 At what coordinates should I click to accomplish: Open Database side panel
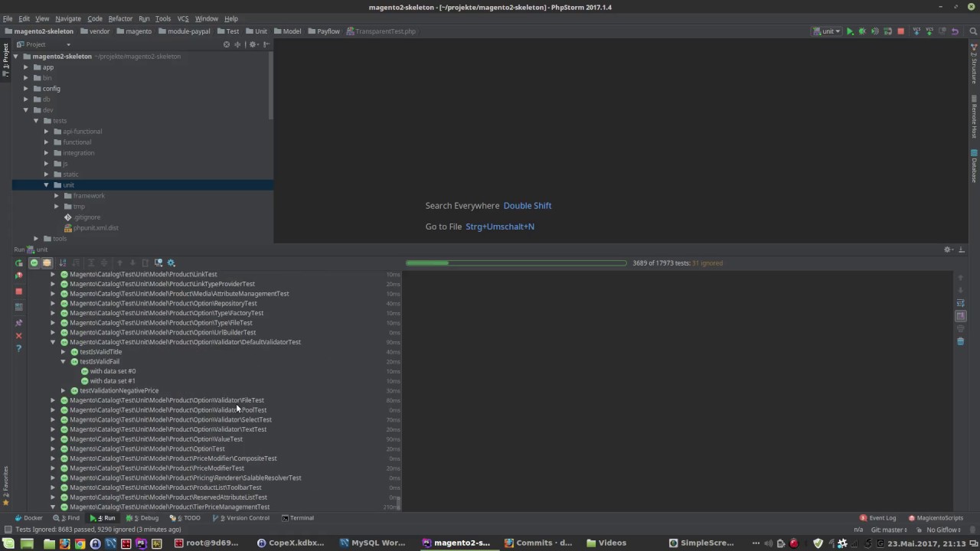[x=974, y=167]
